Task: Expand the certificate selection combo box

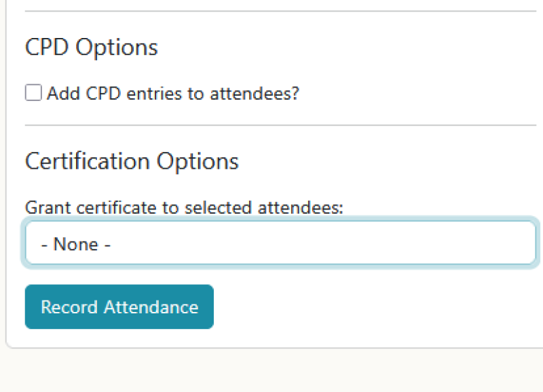Action: click(x=280, y=244)
